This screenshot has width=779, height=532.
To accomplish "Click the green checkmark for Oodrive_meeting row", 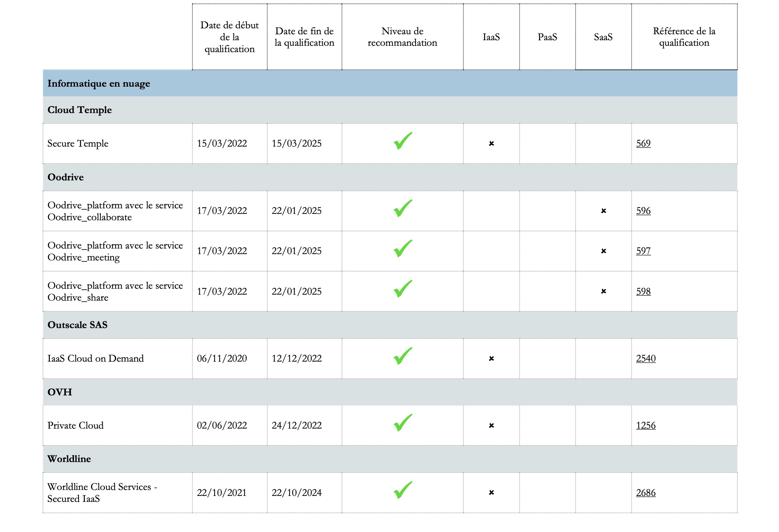I will coord(403,249).
